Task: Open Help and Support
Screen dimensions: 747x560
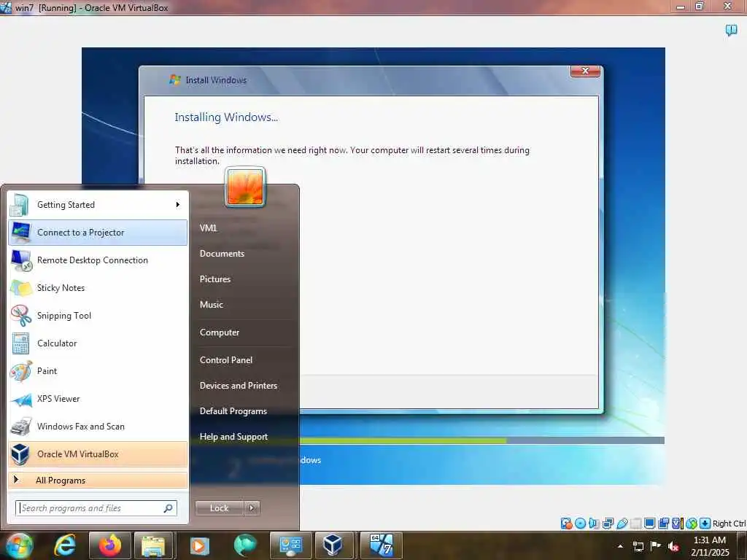Action: click(233, 437)
